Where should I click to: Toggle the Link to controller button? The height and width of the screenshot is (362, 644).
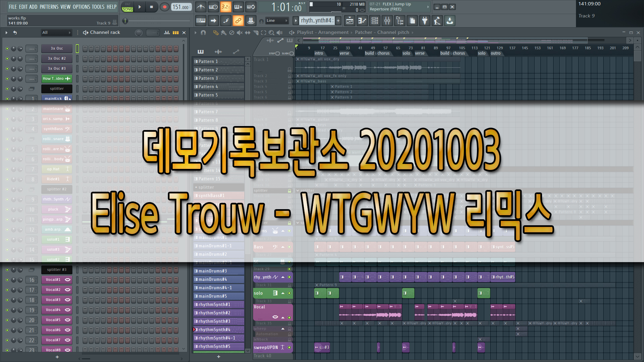click(238, 21)
